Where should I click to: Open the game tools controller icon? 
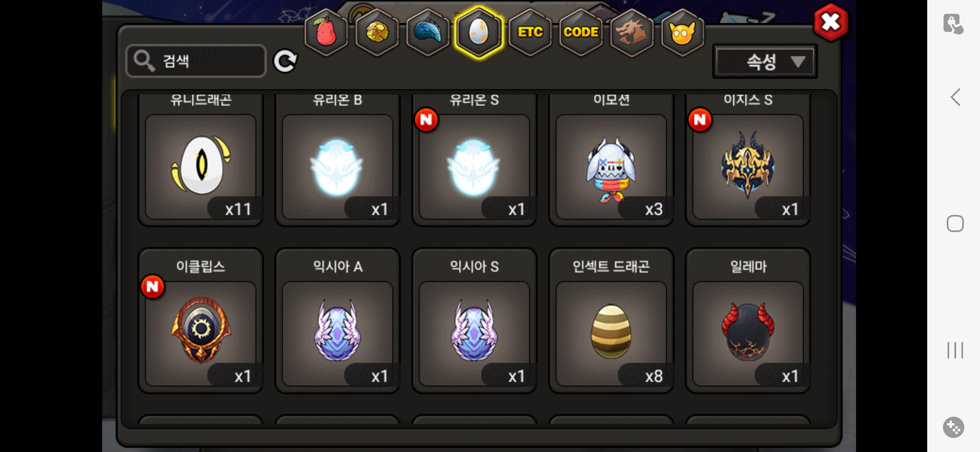click(954, 427)
